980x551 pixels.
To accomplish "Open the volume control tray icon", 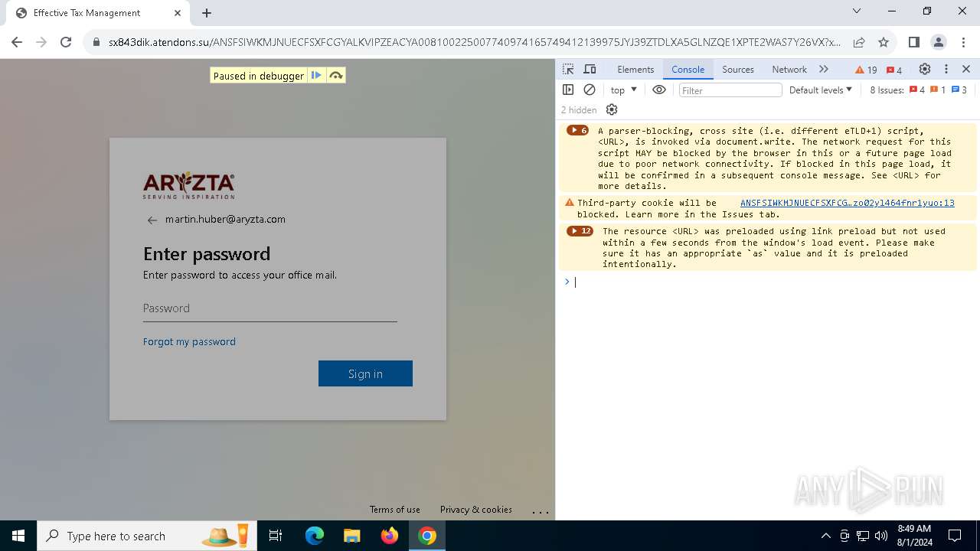I will pos(881,536).
